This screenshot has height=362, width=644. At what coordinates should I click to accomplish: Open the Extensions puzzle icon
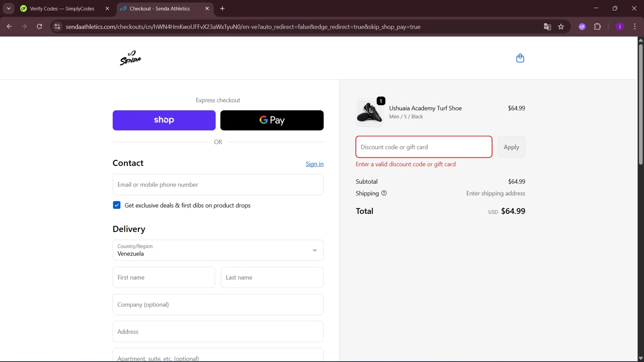click(597, 27)
